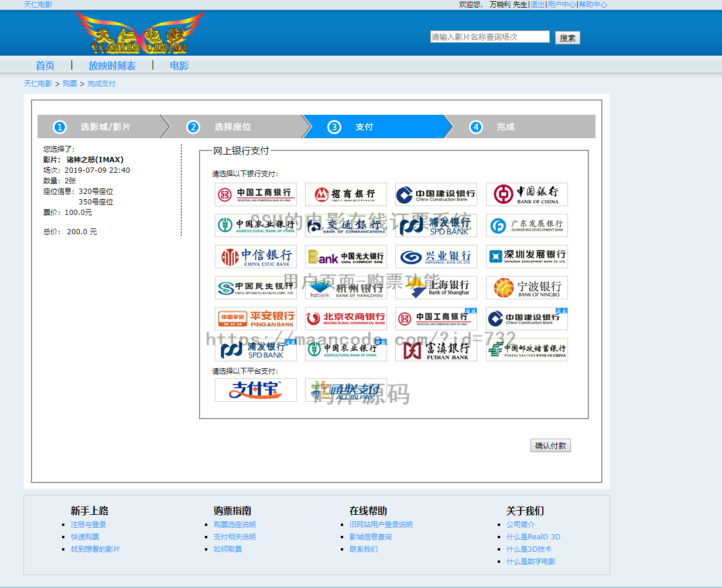Select 通联支付 All In Pay platform

coord(346,390)
